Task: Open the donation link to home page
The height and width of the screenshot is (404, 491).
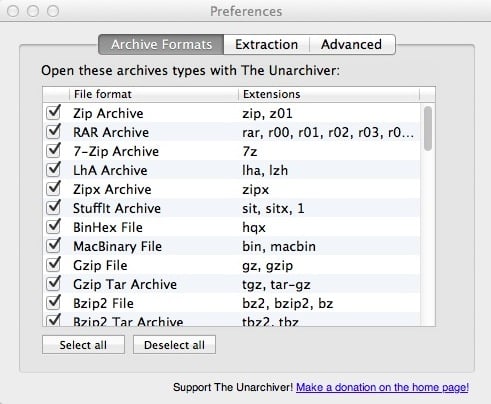Action: [382, 387]
